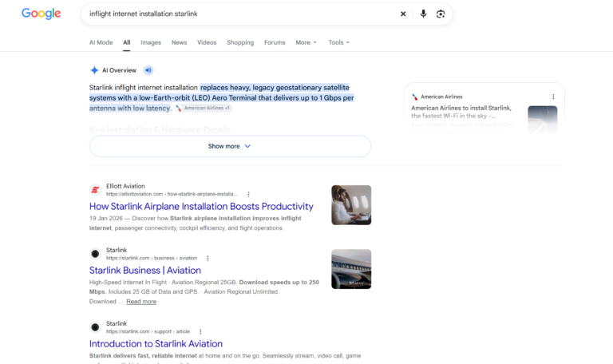Start voice search with the microphone icon
The image size is (613, 364).
click(x=423, y=14)
